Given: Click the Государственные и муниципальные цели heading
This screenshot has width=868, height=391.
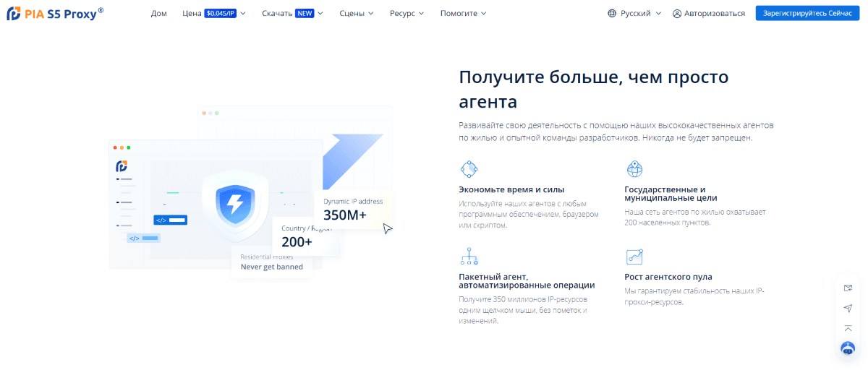Looking at the screenshot, I should [x=671, y=194].
